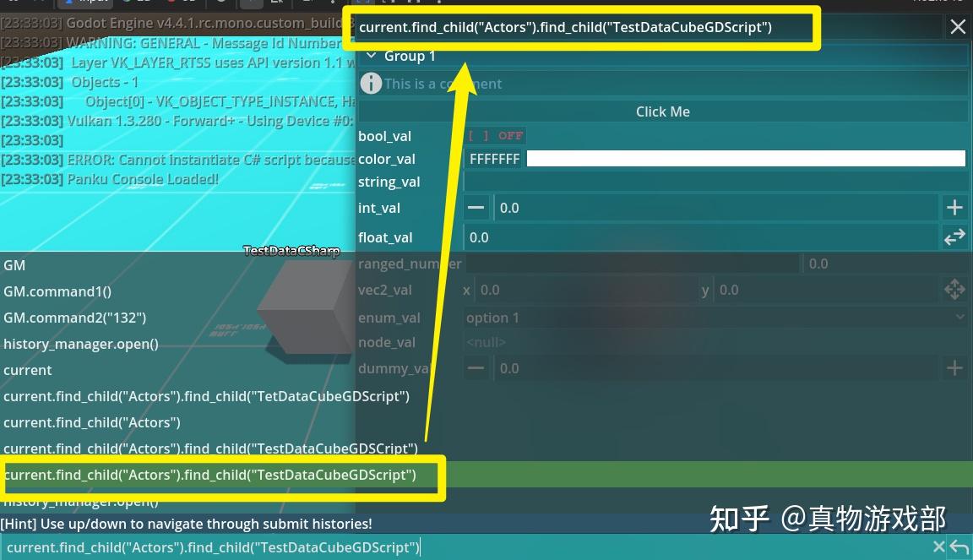973x560 pixels.
Task: Submit the command using the return-arrow icon
Action: [959, 547]
